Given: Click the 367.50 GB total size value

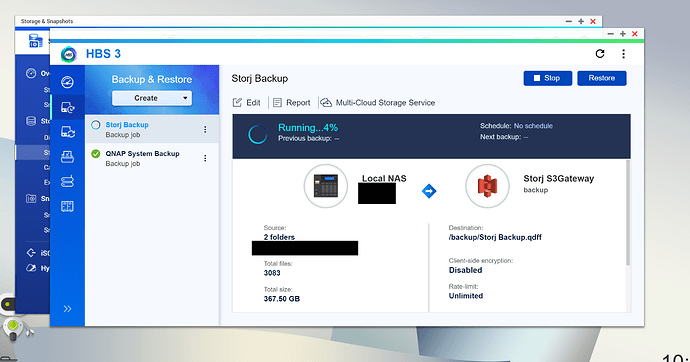Looking at the screenshot, I should coord(282,299).
